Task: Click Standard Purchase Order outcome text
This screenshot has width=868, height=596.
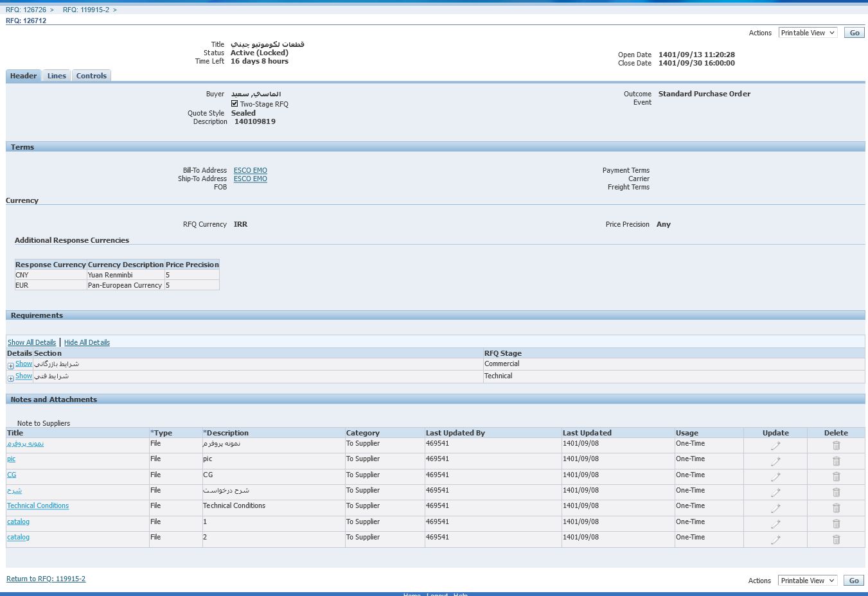Action: pyautogui.click(x=704, y=94)
